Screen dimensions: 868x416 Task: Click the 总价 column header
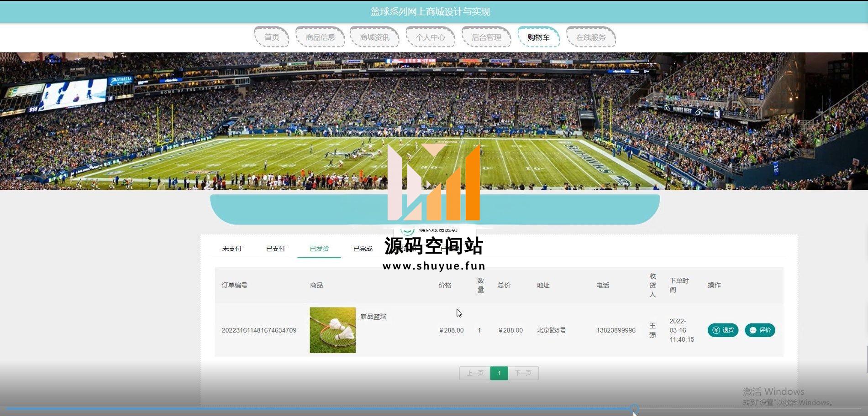504,285
